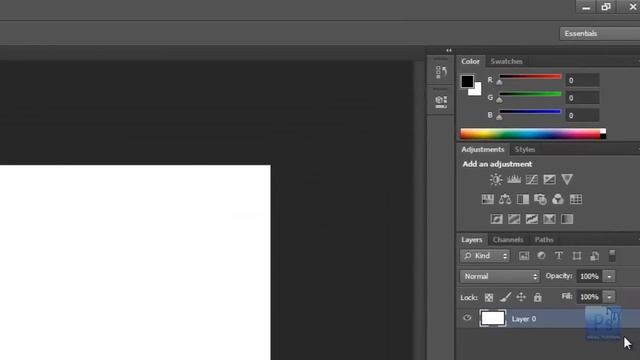This screenshot has height=360, width=640.
Task: Add a Vibrance adjustment
Action: 567,180
